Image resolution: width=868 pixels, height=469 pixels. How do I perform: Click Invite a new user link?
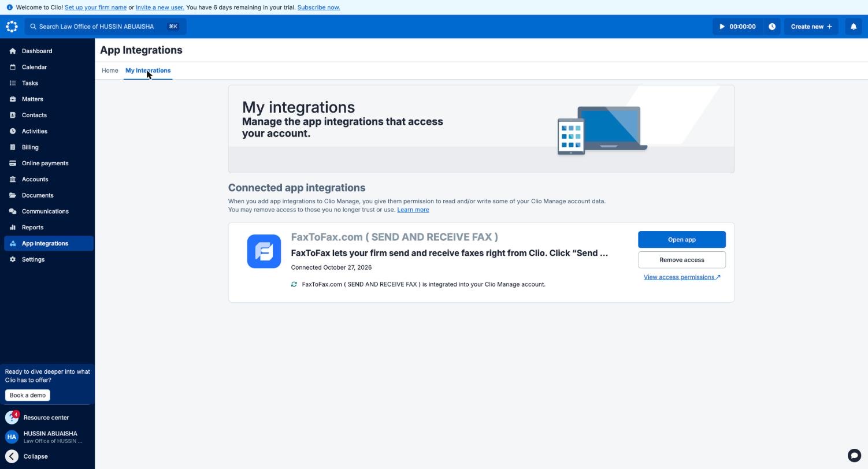160,8
